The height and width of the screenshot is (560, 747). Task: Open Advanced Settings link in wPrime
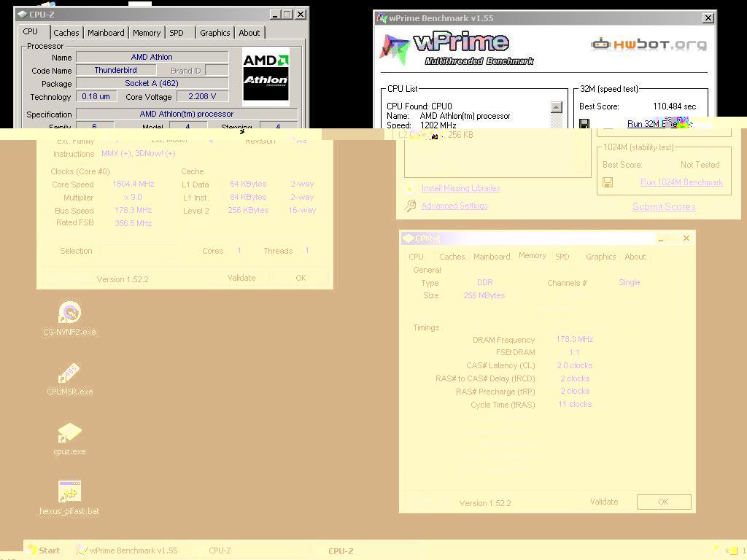point(454,206)
